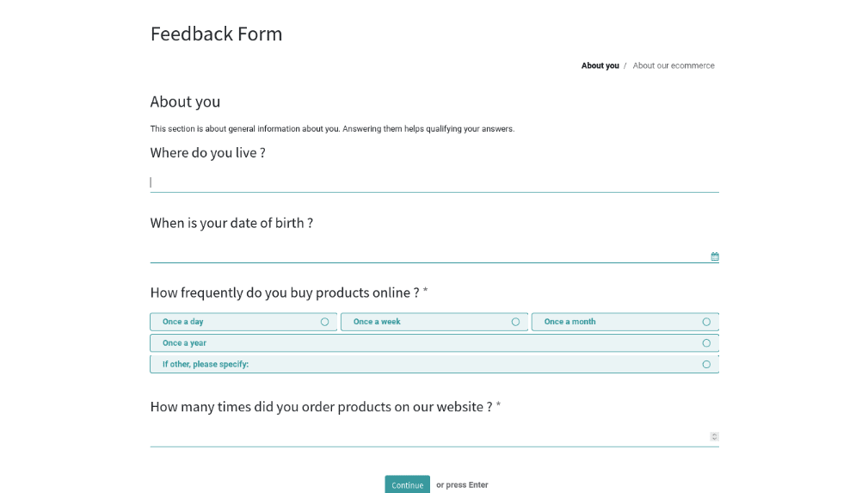Choose "Once a week" purchase frequency
The width and height of the screenshot is (868, 493).
tap(434, 322)
